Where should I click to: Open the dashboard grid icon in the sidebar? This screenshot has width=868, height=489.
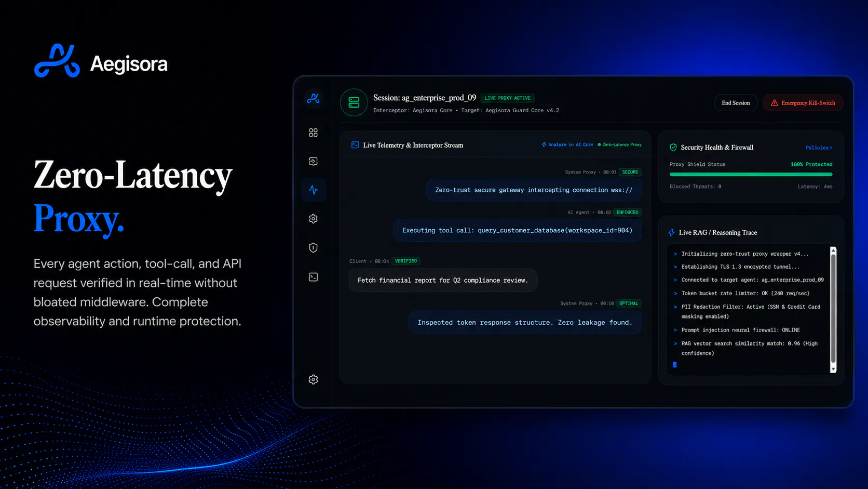pos(313,133)
